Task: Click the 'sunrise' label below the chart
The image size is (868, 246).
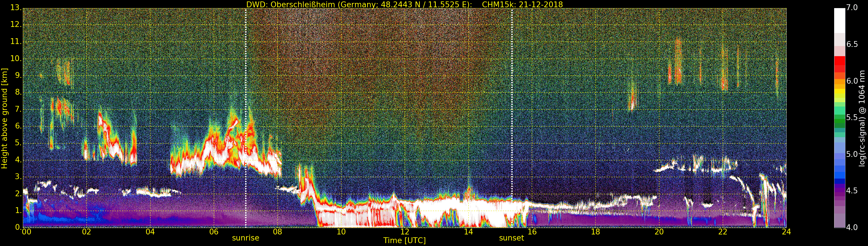Action: tap(246, 238)
